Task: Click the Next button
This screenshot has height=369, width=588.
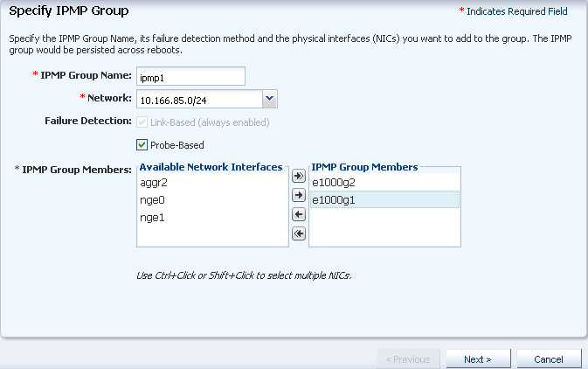Action: tap(478, 359)
